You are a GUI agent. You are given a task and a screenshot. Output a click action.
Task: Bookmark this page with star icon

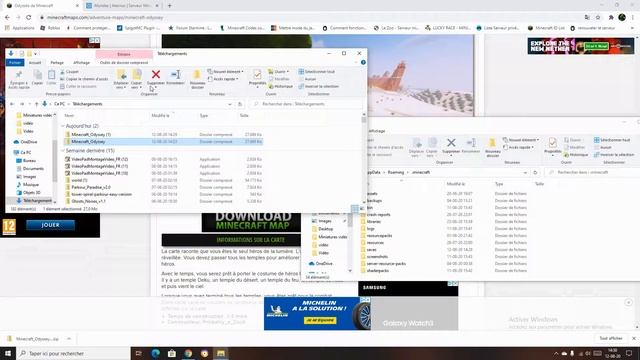tap(598, 18)
